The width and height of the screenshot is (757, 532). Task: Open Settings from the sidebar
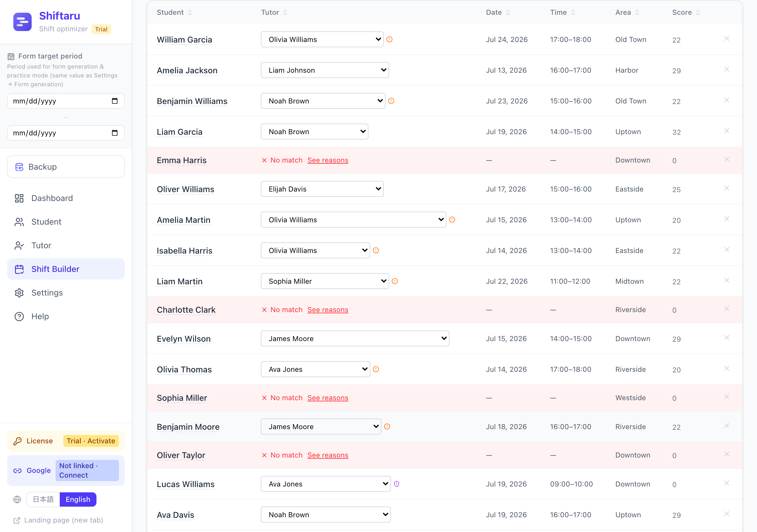(66, 293)
